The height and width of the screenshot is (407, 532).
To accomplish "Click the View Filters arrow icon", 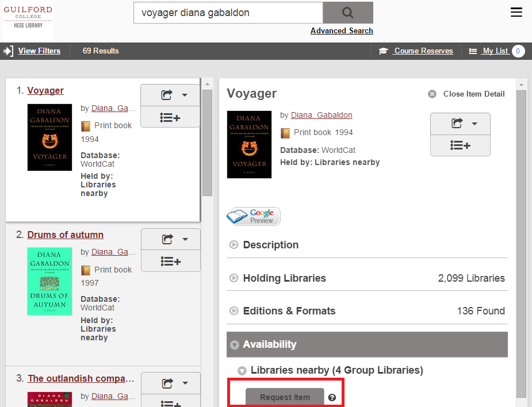I will click(x=8, y=51).
